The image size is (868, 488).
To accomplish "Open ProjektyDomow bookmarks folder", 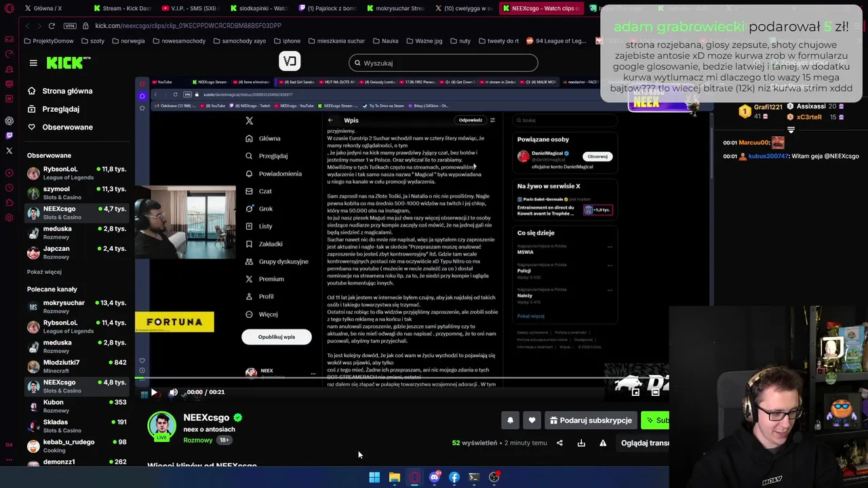I will [48, 41].
